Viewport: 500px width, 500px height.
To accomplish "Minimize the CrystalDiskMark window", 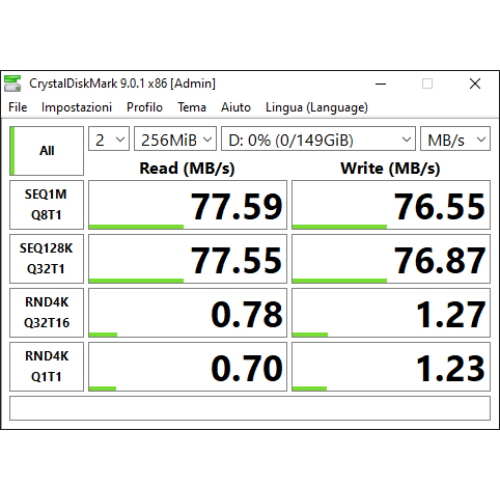I will (x=380, y=84).
